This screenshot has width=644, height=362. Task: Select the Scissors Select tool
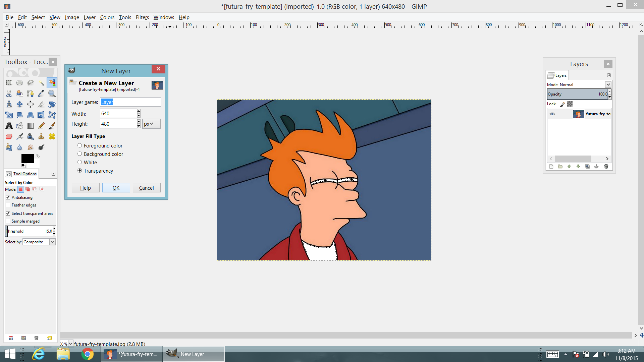point(9,94)
